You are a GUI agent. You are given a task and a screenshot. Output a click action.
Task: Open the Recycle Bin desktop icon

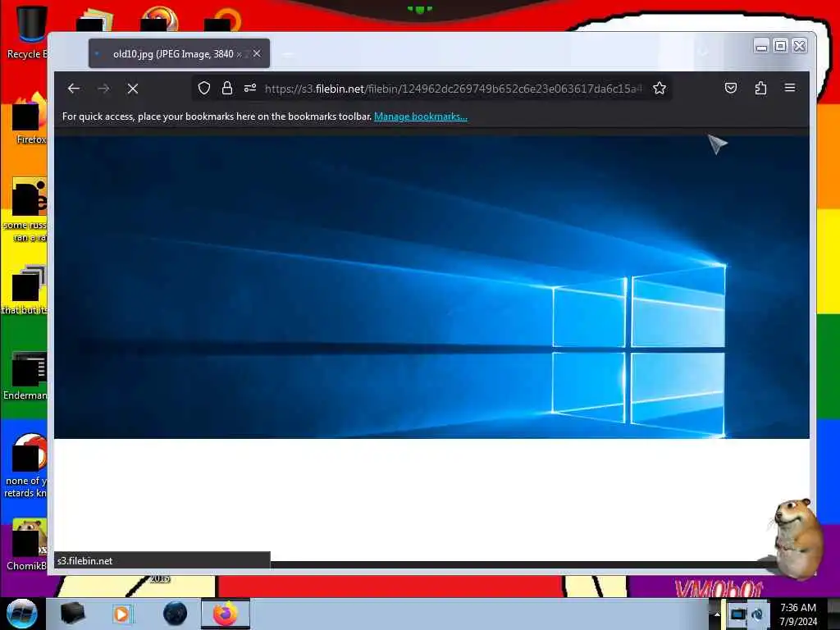(28, 32)
